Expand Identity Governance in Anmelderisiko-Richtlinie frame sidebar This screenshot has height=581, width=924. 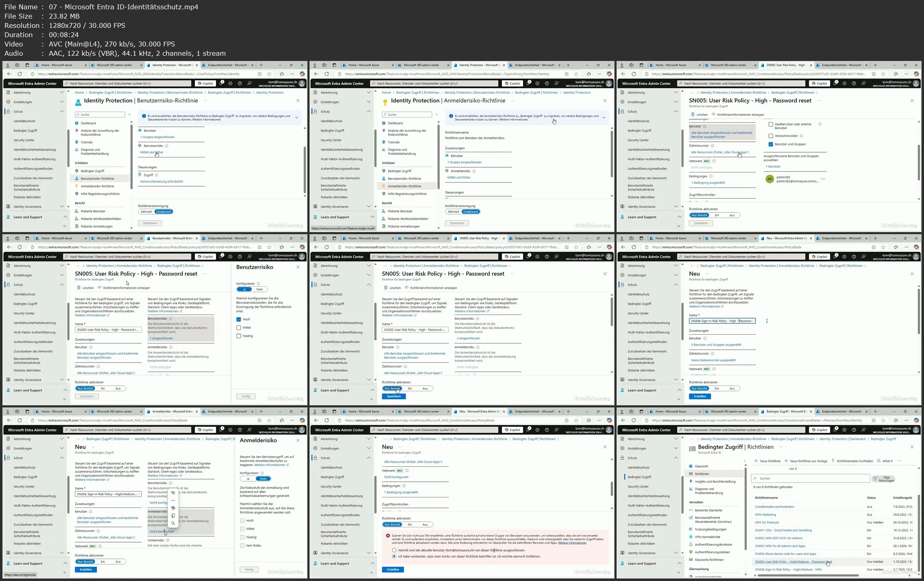click(x=368, y=207)
